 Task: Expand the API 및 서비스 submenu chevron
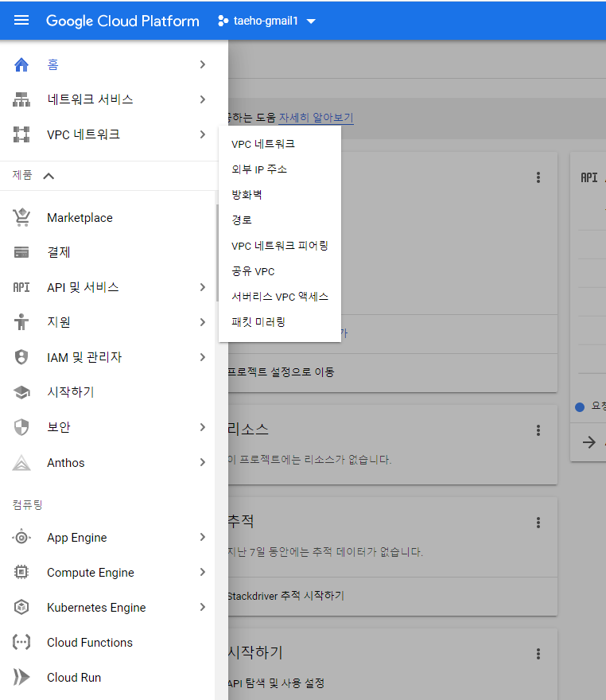tap(203, 287)
